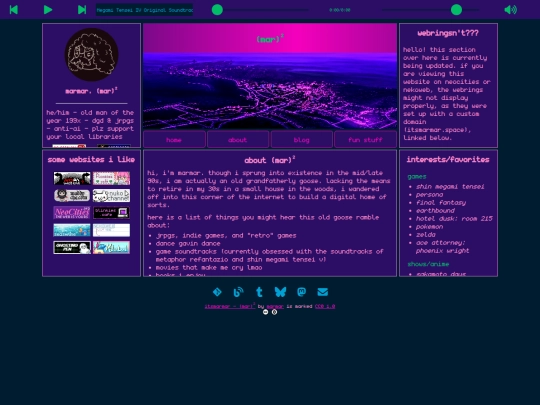Open the white notebook-style website badge
Image resolution: width=540 pixels, height=405 pixels.
pyautogui.click(x=111, y=230)
